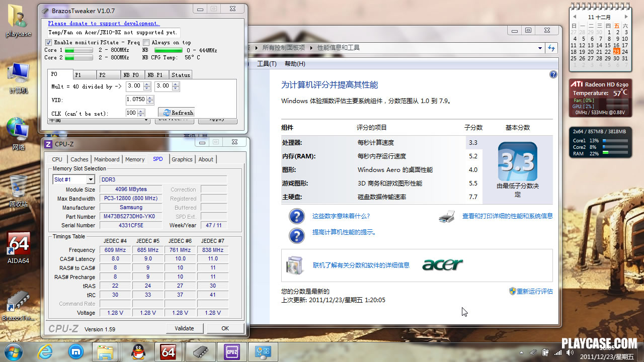The width and height of the screenshot is (644, 362).
Task: Open the 回收站 recycle bin icon
Action: coord(19,191)
